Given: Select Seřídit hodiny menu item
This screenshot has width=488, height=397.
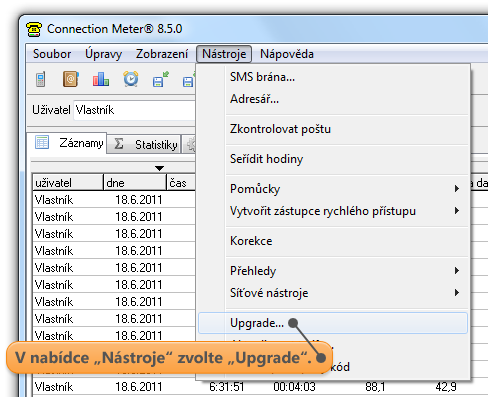Looking at the screenshot, I should click(333, 159).
